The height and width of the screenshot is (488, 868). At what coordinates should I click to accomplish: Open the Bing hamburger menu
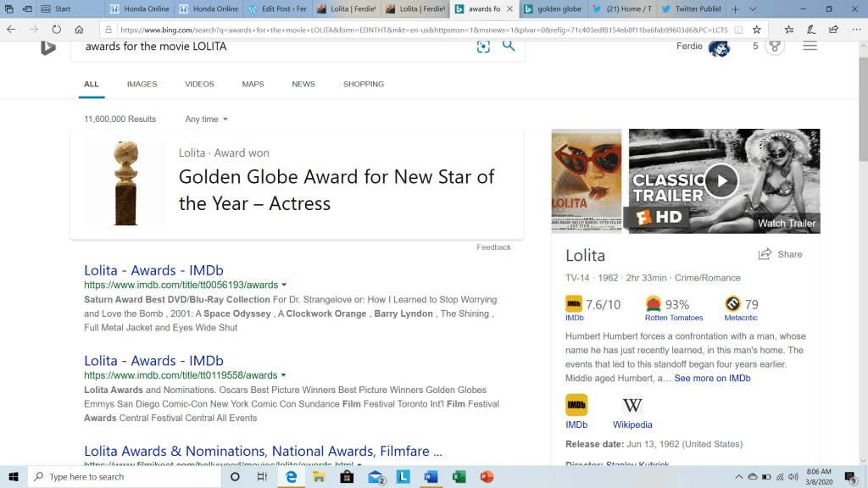(810, 46)
